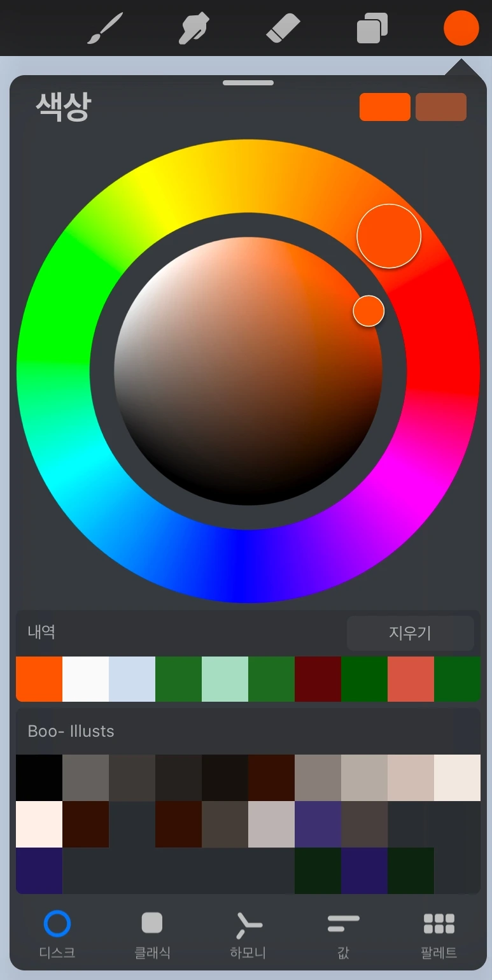This screenshot has width=492, height=980.
Task: Click the Boo- Illusts palette title
Action: point(71,731)
